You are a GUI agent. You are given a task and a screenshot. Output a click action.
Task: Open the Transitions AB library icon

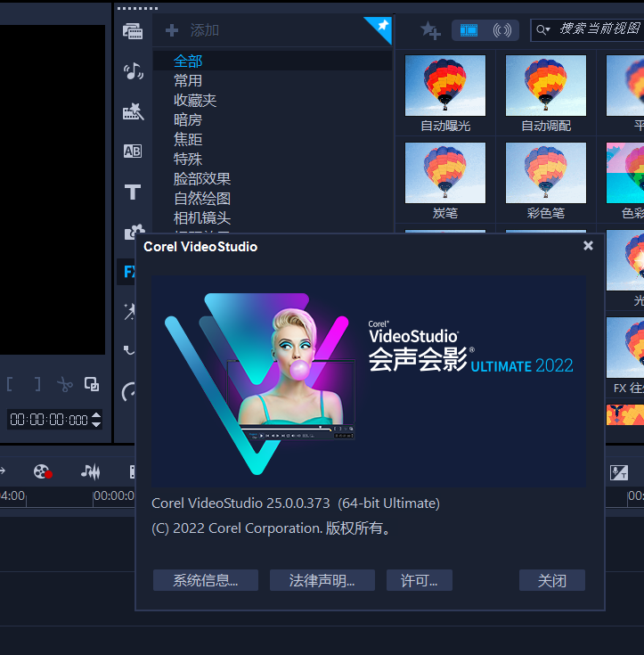[133, 151]
